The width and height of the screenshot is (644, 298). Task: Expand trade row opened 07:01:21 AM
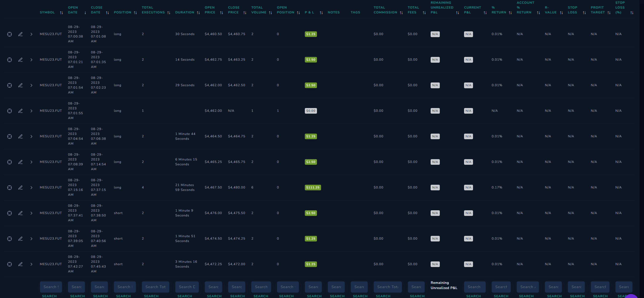[31, 60]
